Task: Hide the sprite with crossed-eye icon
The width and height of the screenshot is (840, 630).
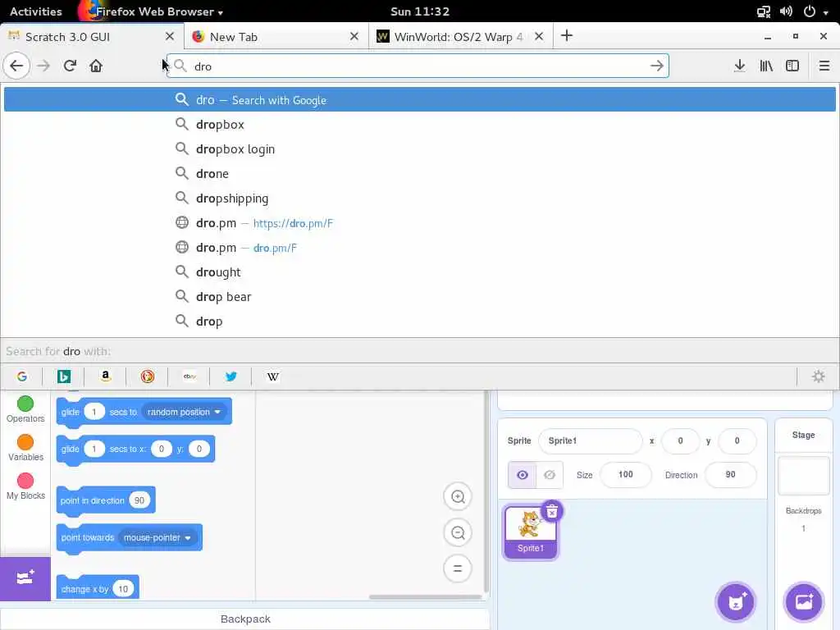Action: click(x=550, y=475)
